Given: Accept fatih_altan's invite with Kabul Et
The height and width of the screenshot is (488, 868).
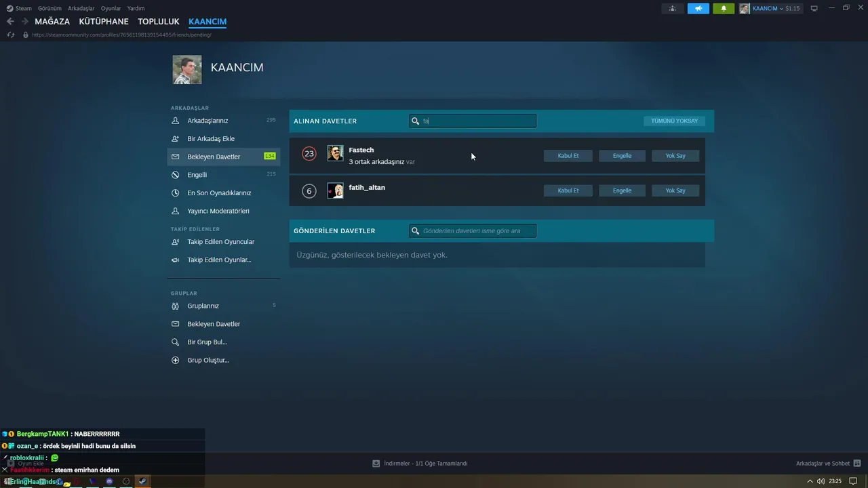Looking at the screenshot, I should point(568,190).
